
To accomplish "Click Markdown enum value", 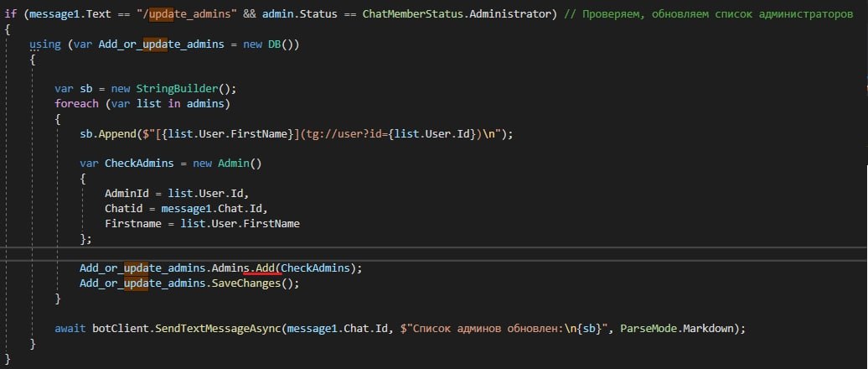I will click(x=708, y=328).
